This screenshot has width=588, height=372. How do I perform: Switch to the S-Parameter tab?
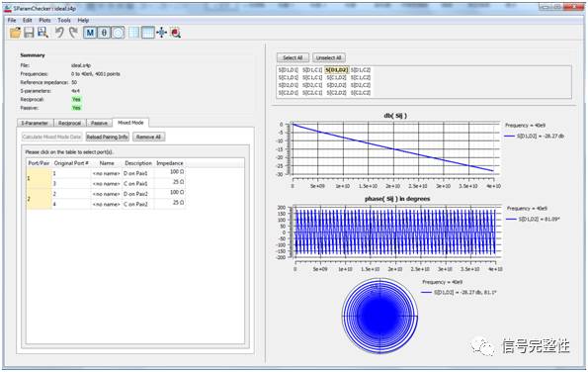pos(36,123)
